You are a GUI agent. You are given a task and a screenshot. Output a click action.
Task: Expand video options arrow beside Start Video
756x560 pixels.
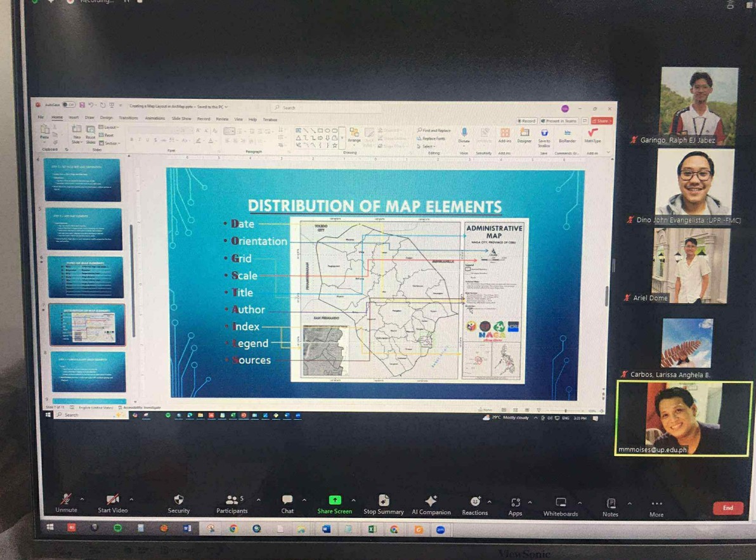[132, 499]
